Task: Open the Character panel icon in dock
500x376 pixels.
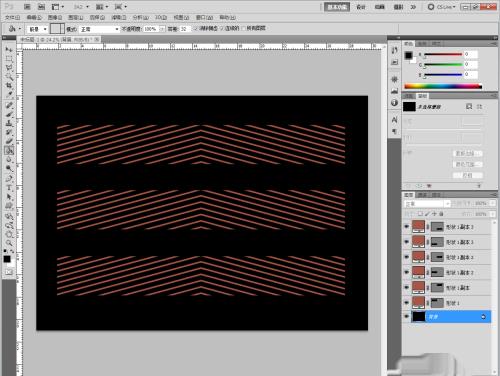Action: coord(395,119)
